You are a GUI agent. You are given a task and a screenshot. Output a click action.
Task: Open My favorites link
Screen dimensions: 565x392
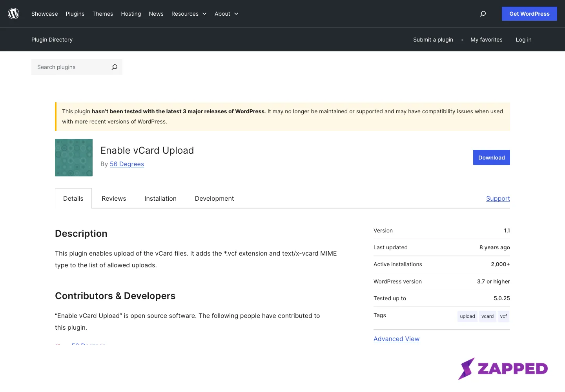tap(487, 40)
